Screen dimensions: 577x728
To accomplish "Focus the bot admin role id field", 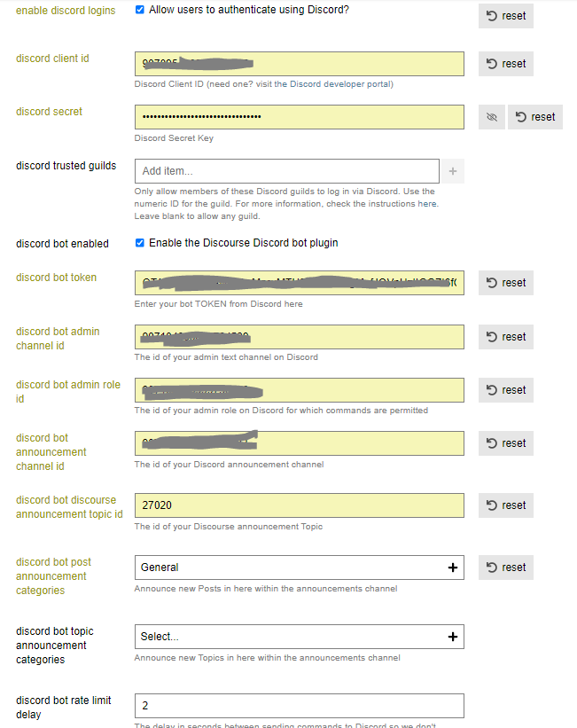I will coord(299,390).
